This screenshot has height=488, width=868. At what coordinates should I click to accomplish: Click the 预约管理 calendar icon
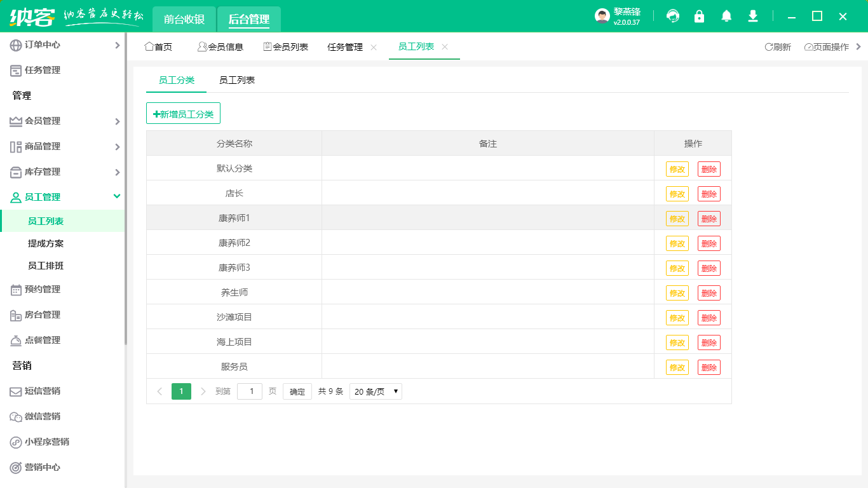point(16,290)
